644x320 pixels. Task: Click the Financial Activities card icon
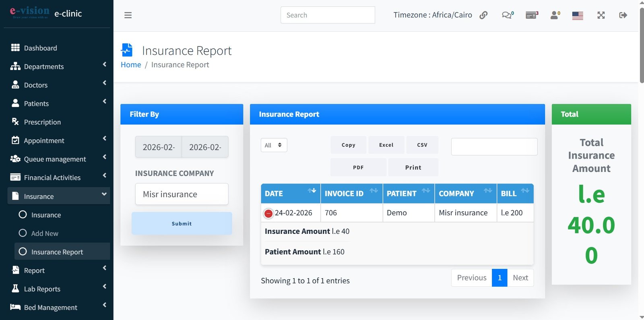(15, 177)
